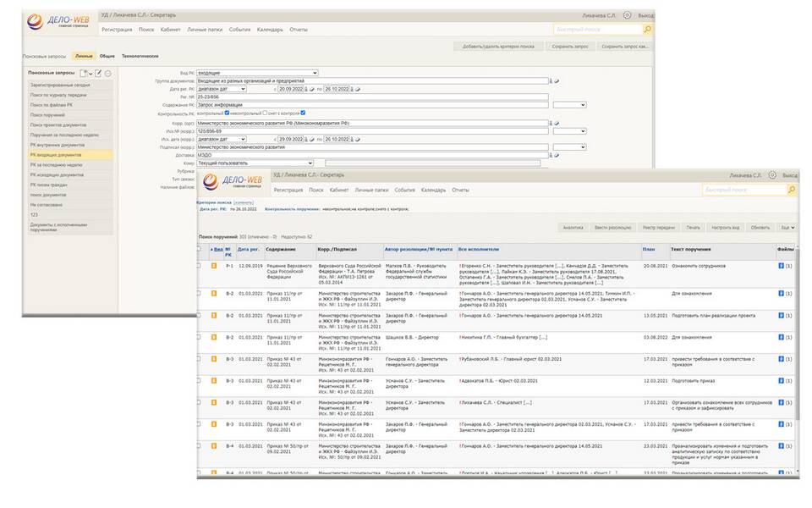Click delete query minus icon in sidebar
The height and width of the screenshot is (508, 812).
(108, 74)
